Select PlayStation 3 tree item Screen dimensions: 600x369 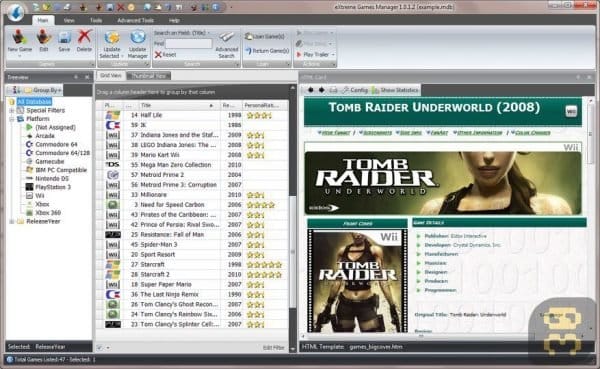[53, 187]
